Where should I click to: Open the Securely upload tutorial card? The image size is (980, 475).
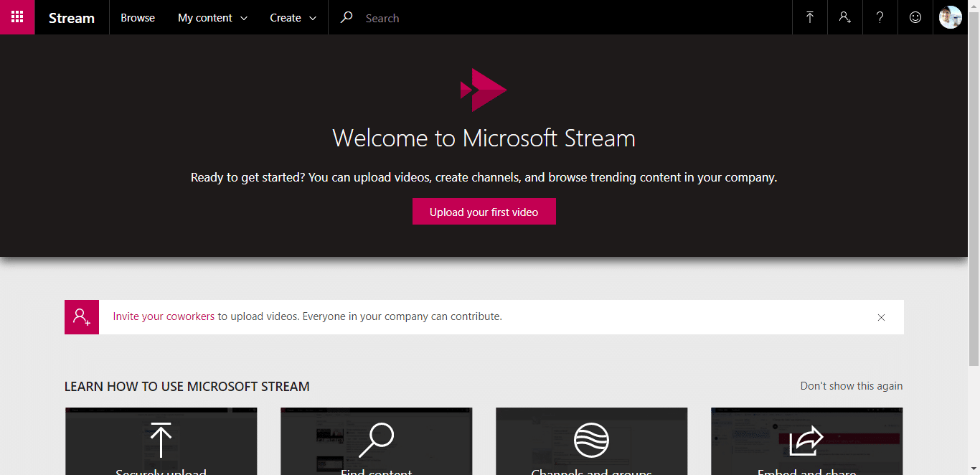pos(161,441)
